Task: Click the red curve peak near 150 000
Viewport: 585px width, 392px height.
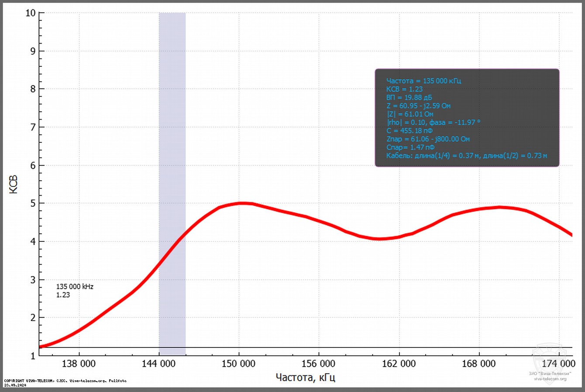Action: click(241, 203)
